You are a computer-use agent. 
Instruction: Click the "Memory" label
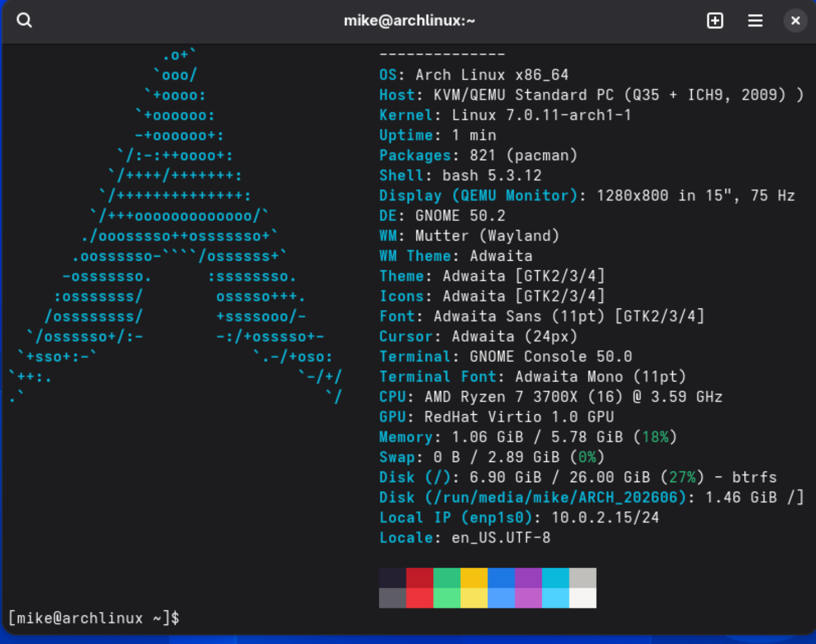tap(406, 437)
